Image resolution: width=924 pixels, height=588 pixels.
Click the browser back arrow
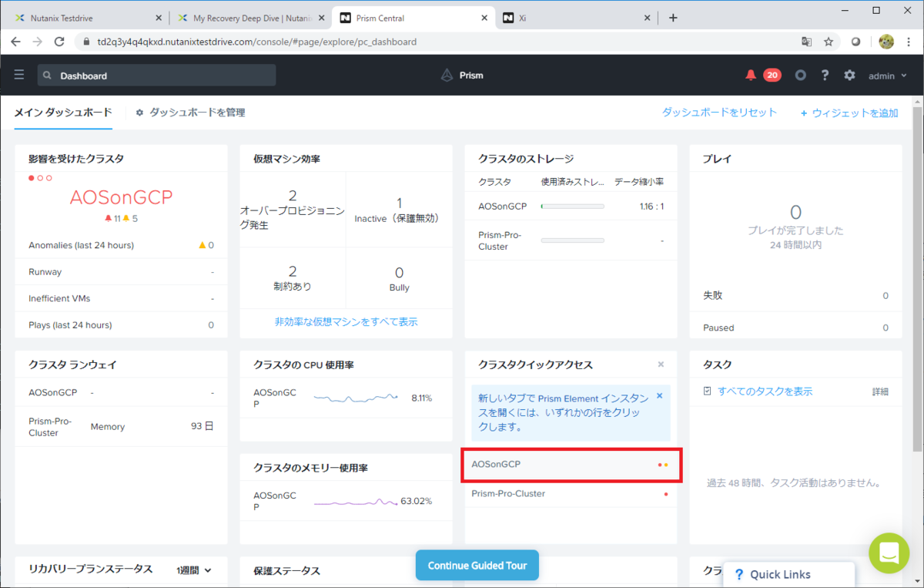point(15,42)
